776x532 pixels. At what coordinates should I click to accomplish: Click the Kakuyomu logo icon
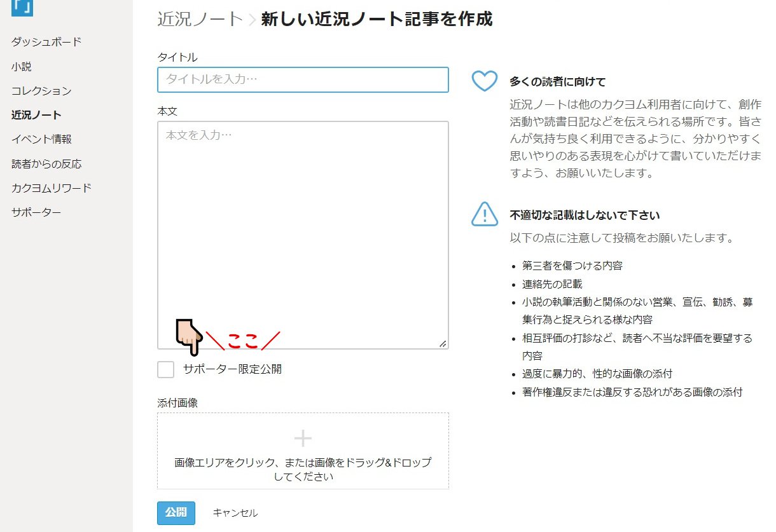coord(22,7)
